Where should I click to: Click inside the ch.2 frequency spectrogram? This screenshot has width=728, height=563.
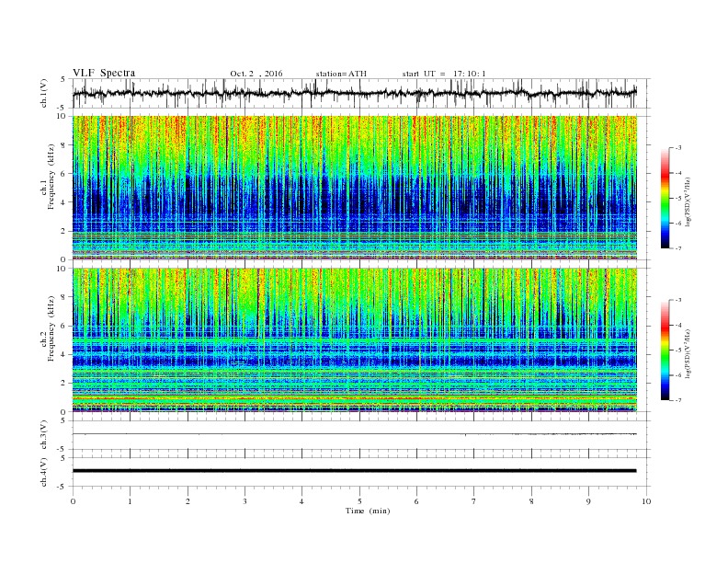click(x=355, y=339)
